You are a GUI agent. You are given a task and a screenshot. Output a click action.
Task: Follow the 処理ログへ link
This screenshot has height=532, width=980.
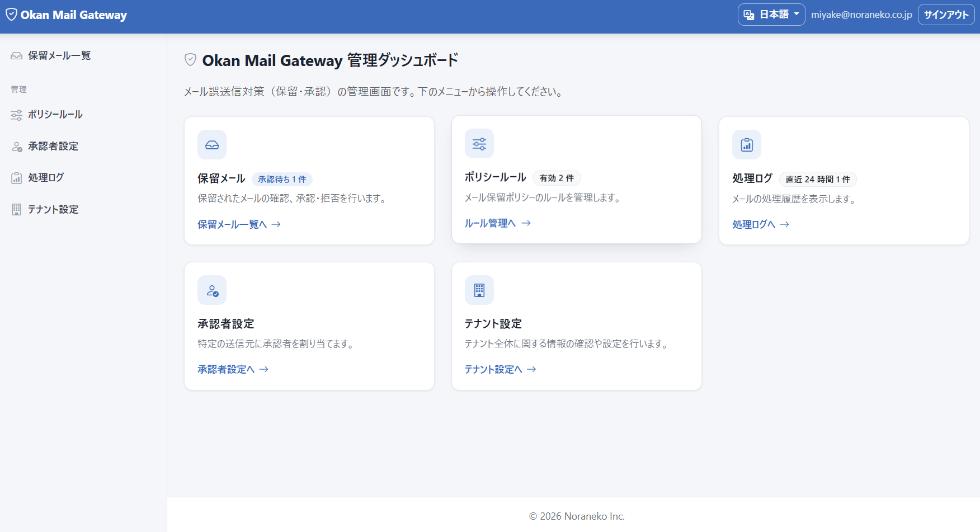pos(761,224)
